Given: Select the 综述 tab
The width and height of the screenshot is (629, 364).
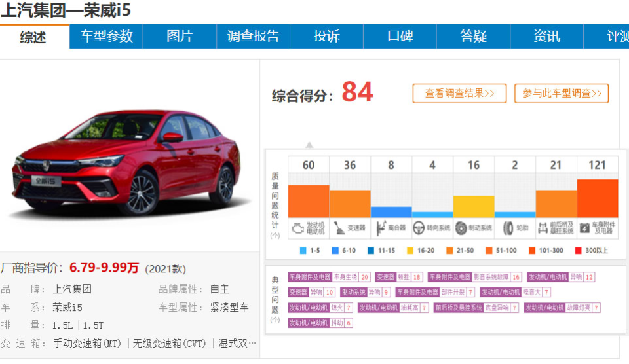Looking at the screenshot, I should point(35,37).
